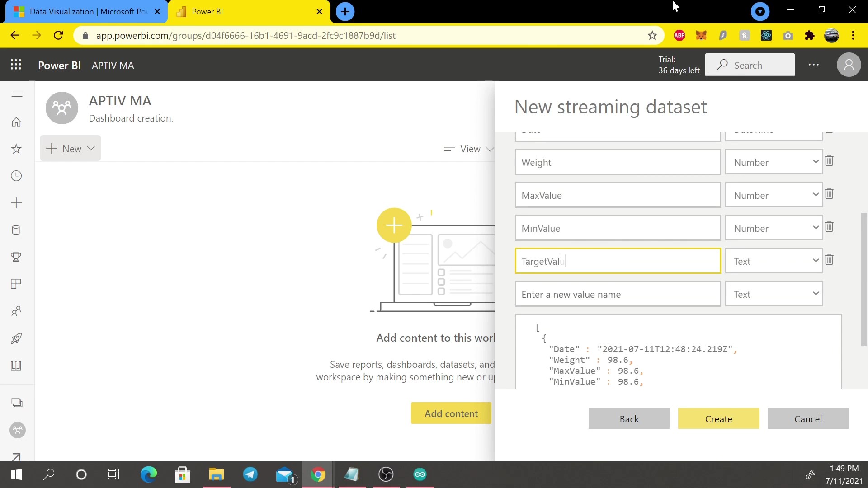
Task: Expand the New button chevron
Action: click(x=90, y=148)
